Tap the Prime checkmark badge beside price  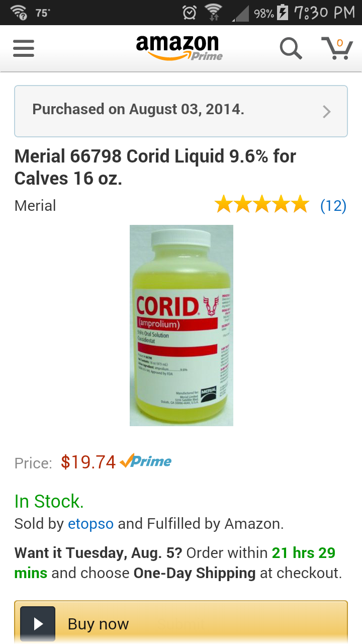point(146,461)
